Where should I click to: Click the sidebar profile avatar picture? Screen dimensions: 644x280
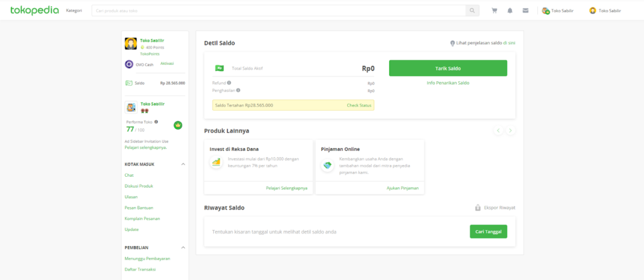tap(131, 43)
